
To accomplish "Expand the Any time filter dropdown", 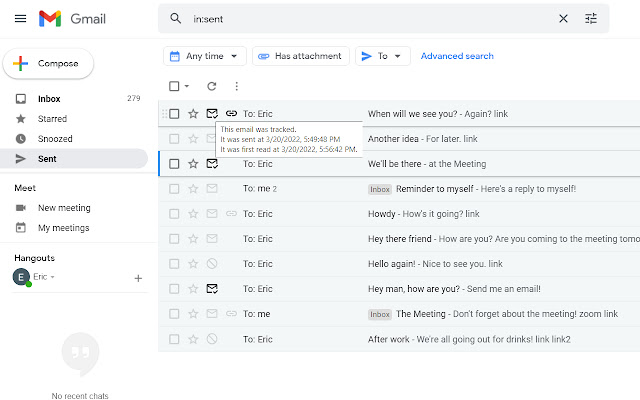I will tap(204, 56).
